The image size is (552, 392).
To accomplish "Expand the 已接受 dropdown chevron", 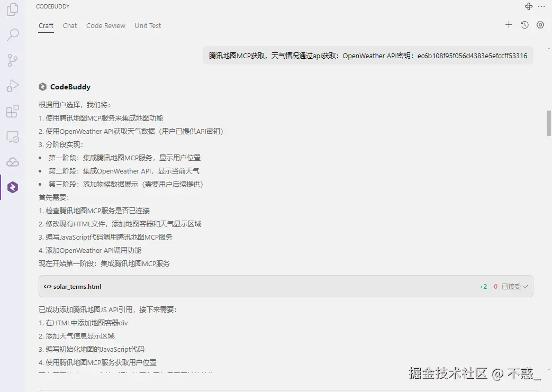I will [525, 286].
